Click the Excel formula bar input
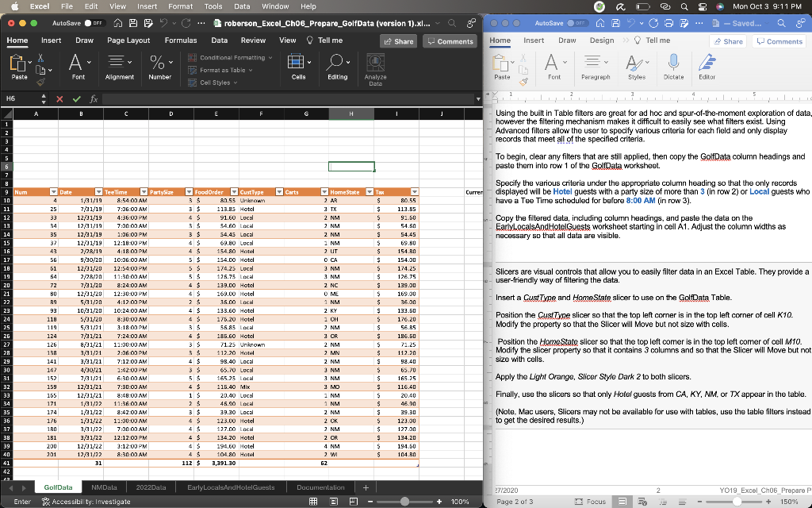812x508 pixels. pos(287,99)
